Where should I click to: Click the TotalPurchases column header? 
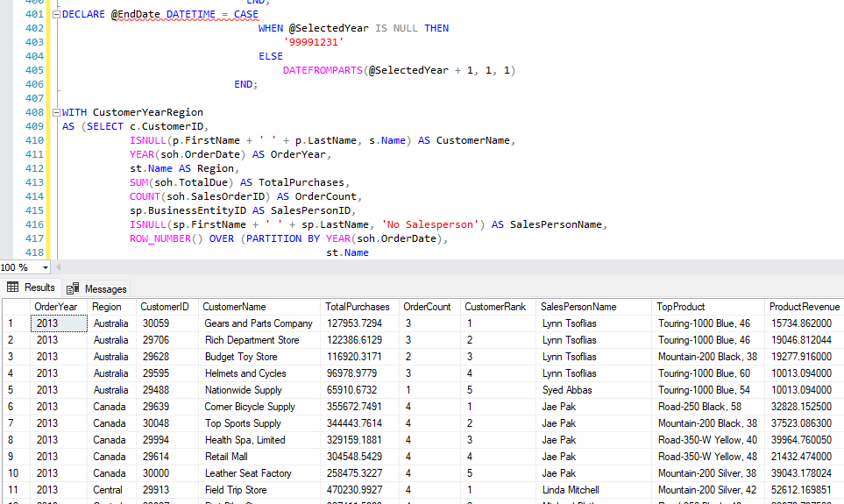357,307
